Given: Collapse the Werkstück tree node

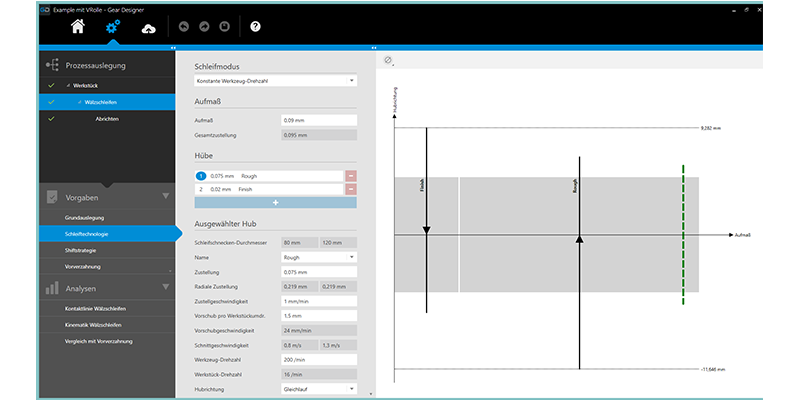Looking at the screenshot, I should coord(68,86).
